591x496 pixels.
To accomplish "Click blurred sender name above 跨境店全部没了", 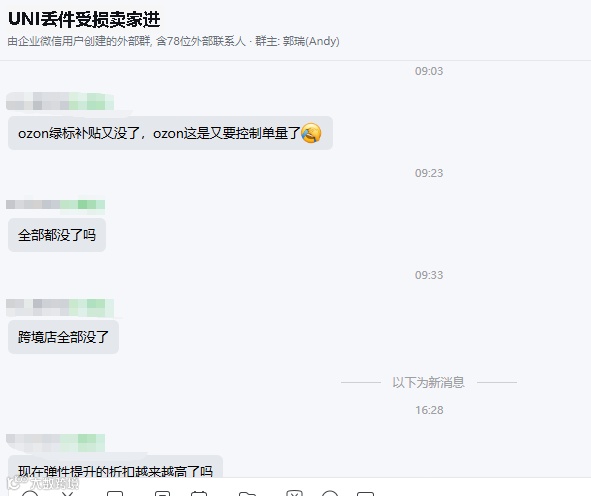I will coord(60,308).
